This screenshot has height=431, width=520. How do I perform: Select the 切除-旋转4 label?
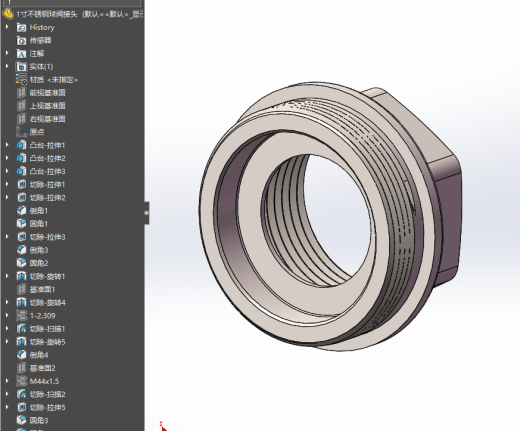(x=48, y=303)
